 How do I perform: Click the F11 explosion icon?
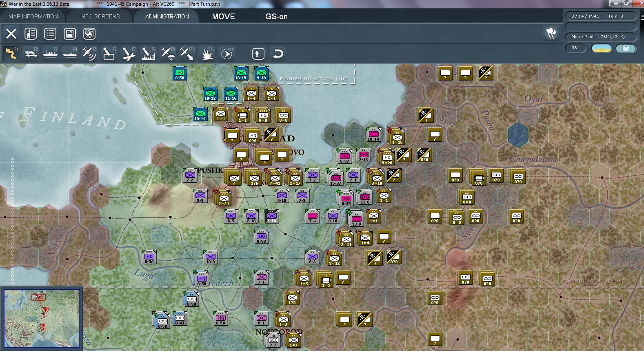pyautogui.click(x=207, y=54)
